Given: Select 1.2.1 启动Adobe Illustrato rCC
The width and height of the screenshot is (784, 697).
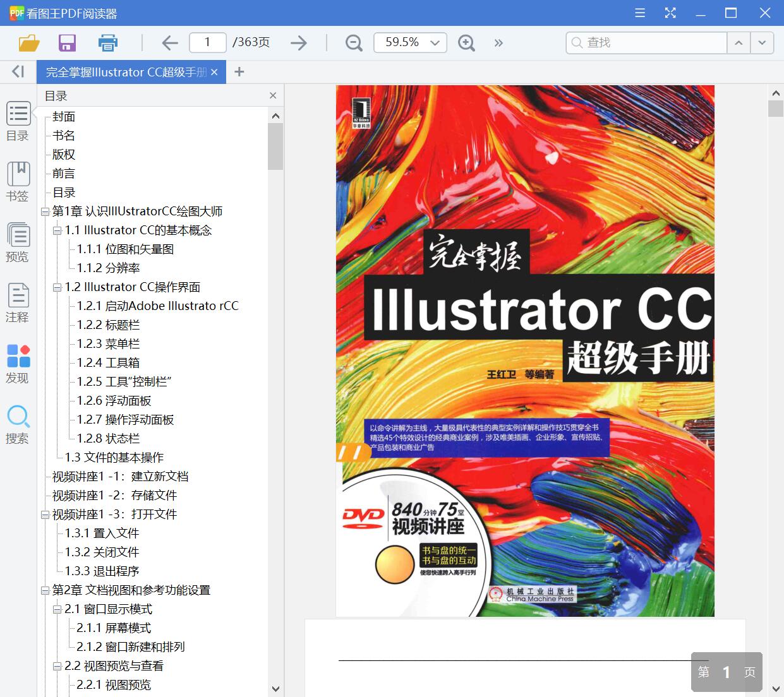Looking at the screenshot, I should [158, 306].
